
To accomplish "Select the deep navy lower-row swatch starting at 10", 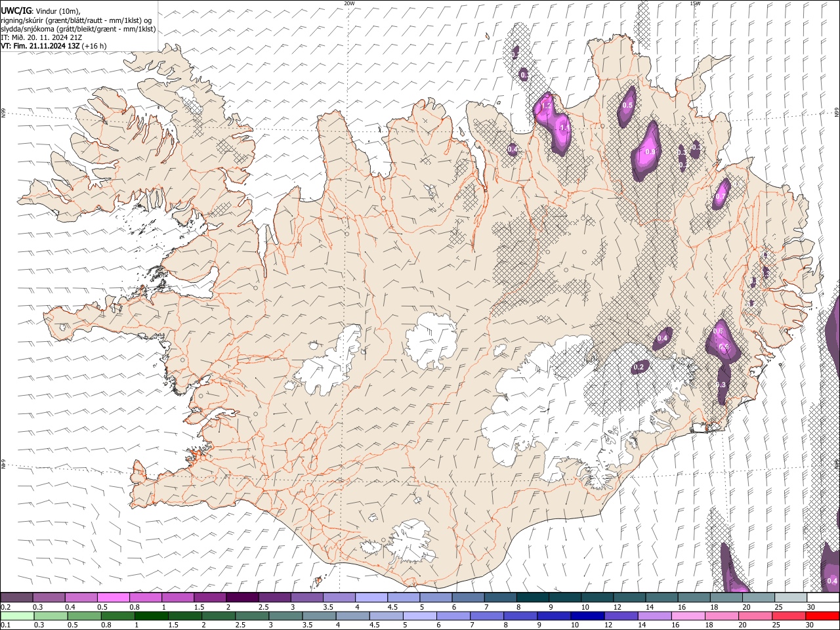I will coord(588,616).
